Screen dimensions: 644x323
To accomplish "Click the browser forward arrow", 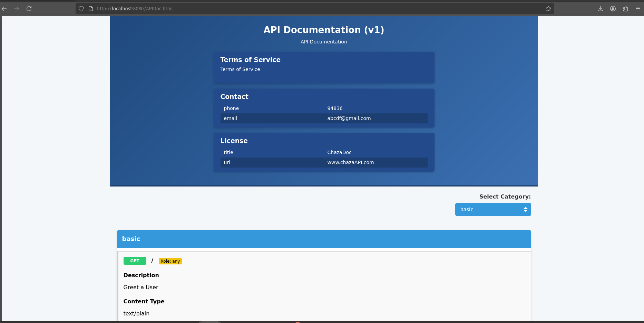I will [17, 9].
